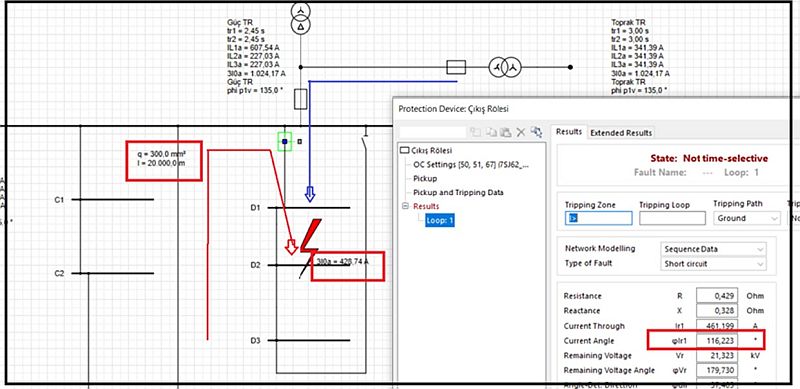
Task: Select busbar C1 in the diagram
Action: coord(112,200)
